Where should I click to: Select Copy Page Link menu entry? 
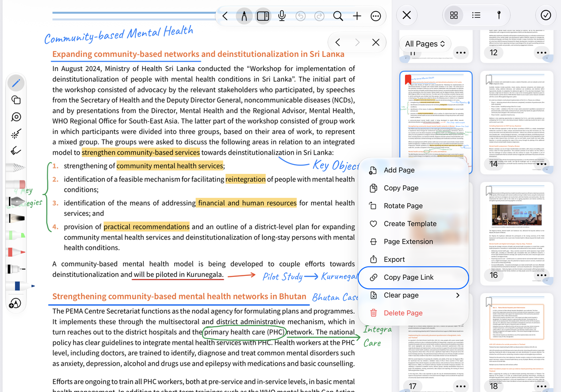413,277
